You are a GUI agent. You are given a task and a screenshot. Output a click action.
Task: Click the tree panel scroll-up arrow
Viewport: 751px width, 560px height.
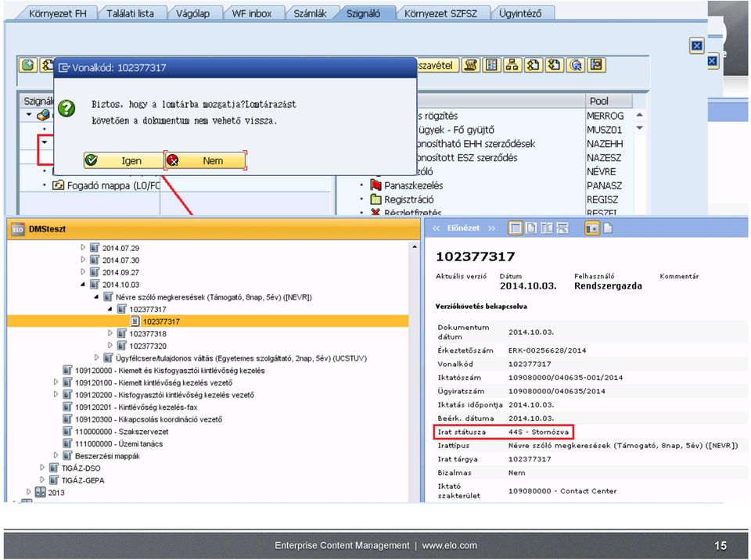coord(415,246)
